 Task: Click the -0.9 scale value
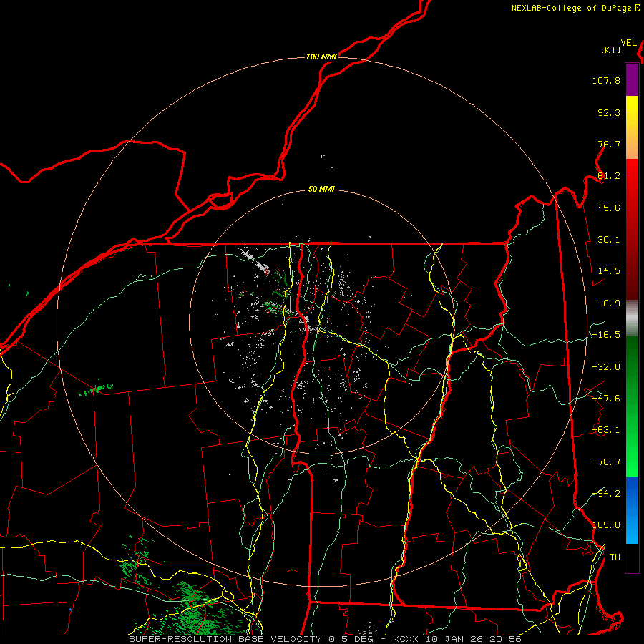pyautogui.click(x=609, y=303)
